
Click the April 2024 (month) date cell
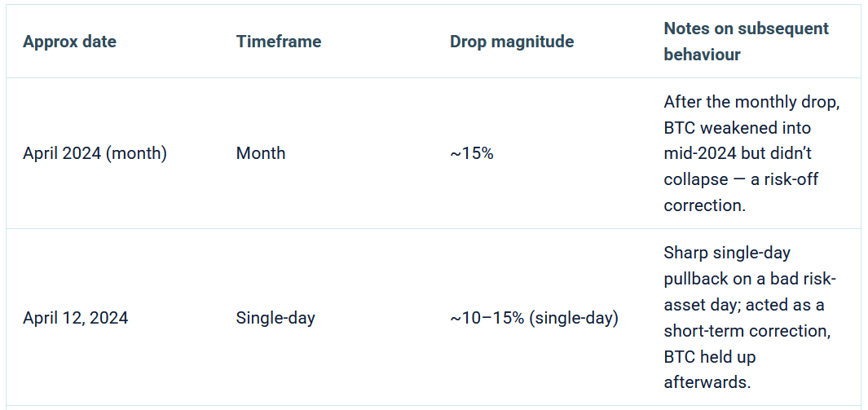pyautogui.click(x=95, y=153)
